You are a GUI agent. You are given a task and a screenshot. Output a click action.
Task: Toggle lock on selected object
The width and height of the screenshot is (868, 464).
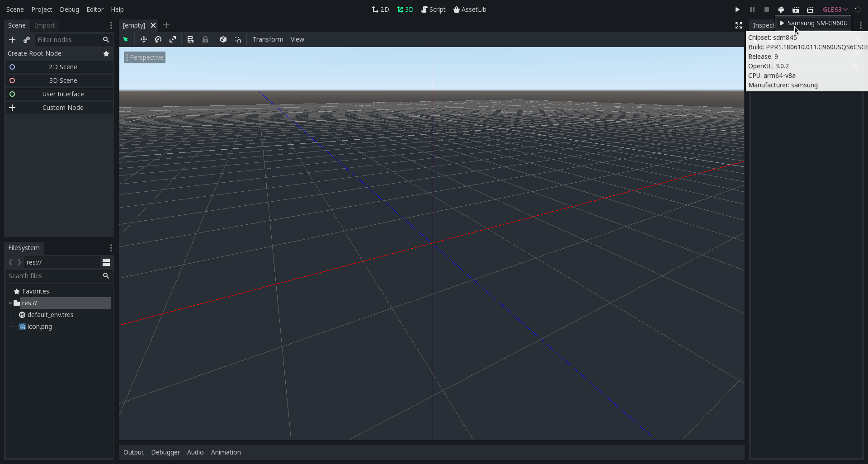click(x=205, y=40)
